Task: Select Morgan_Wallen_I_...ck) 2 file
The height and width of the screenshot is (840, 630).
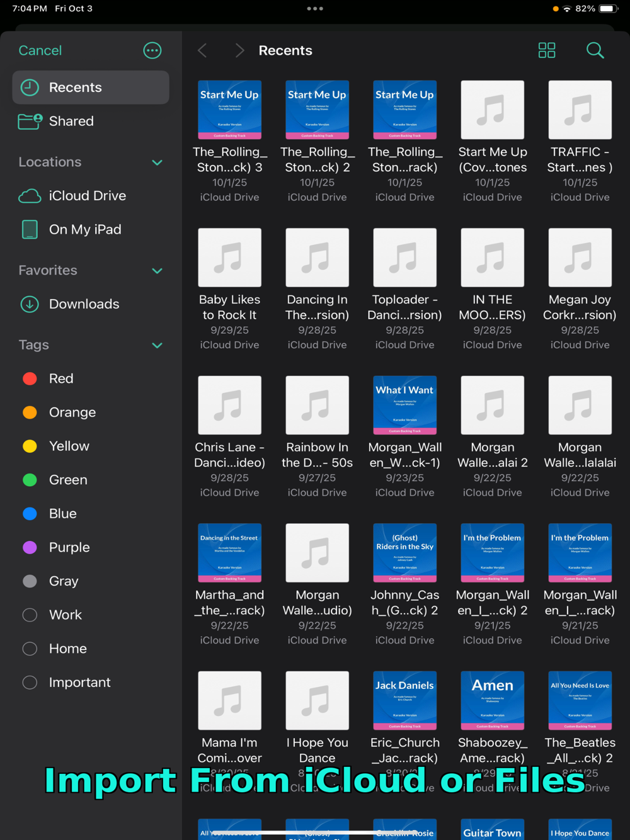Action: 492,585
